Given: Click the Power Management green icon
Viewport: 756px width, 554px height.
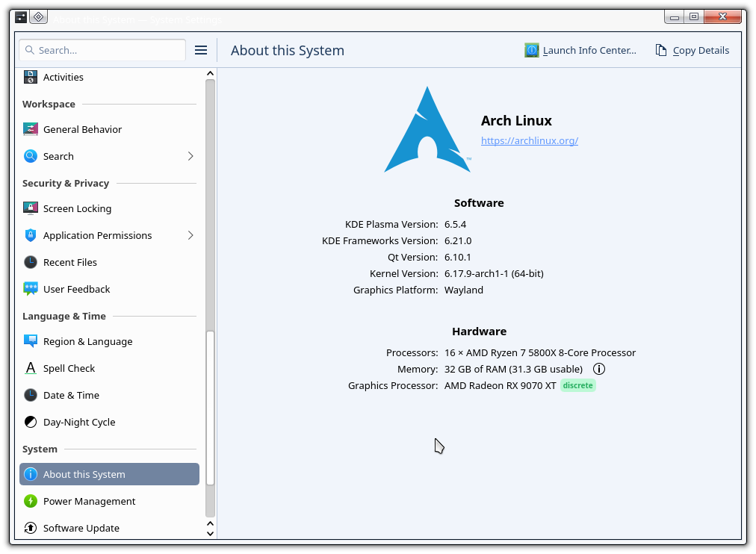Looking at the screenshot, I should click(x=31, y=501).
